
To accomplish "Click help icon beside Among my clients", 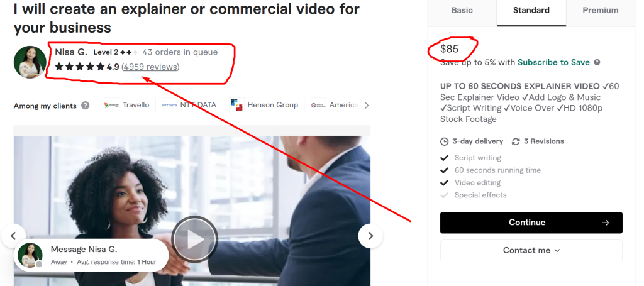I will pyautogui.click(x=85, y=106).
